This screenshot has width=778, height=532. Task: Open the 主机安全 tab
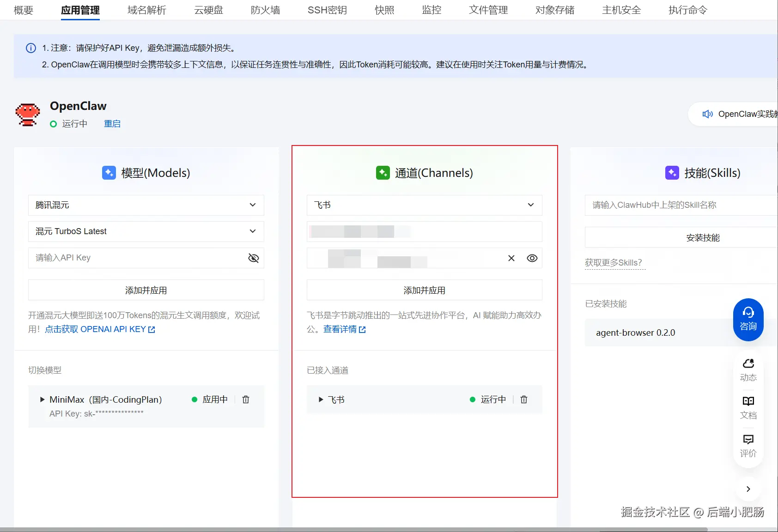coord(621,10)
